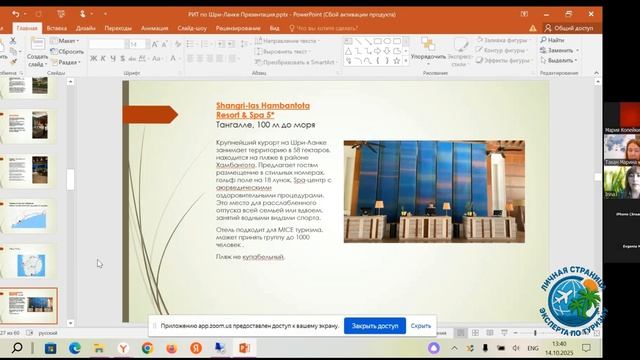The height and width of the screenshot is (360, 640).
Task: Open the Упорядочить arrange menu
Action: pos(428,52)
